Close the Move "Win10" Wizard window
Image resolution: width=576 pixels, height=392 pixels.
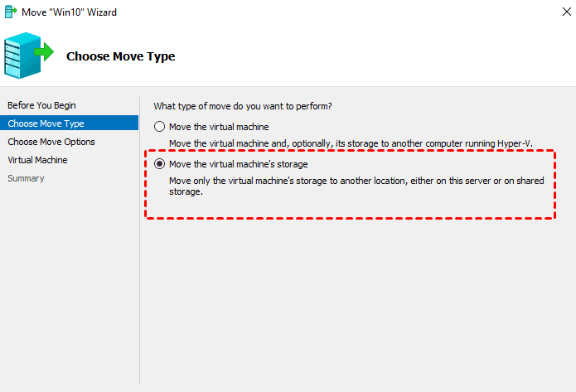[x=560, y=12]
